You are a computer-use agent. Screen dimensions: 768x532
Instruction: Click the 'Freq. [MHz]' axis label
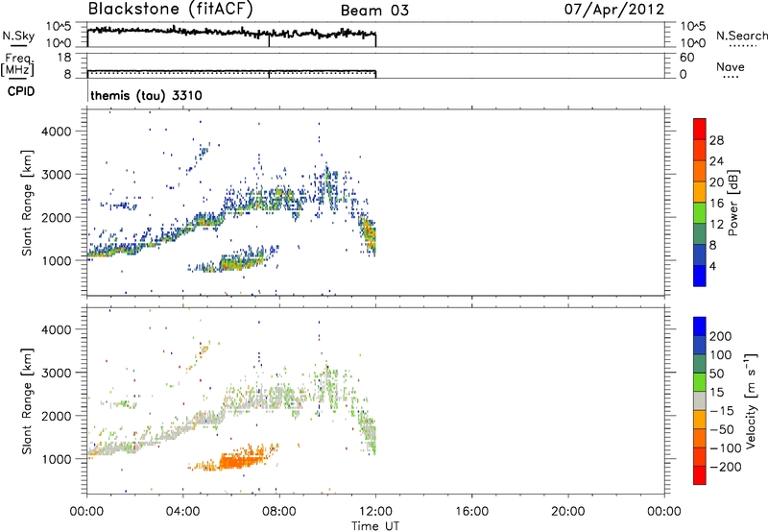(x=17, y=64)
